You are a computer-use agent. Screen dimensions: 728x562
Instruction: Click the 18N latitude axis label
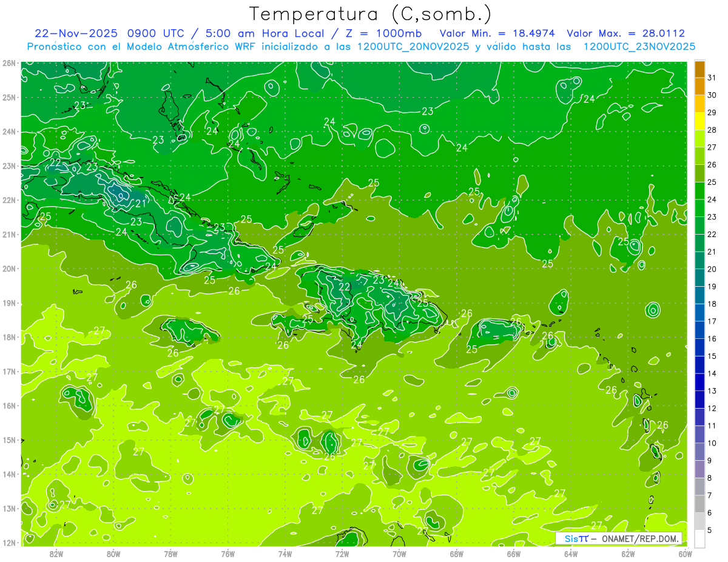pos(9,337)
